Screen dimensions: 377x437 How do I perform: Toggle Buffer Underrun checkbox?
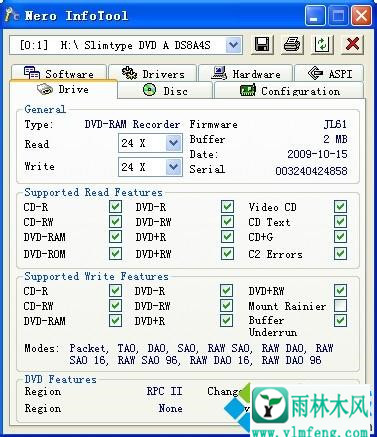pyautogui.click(x=340, y=321)
